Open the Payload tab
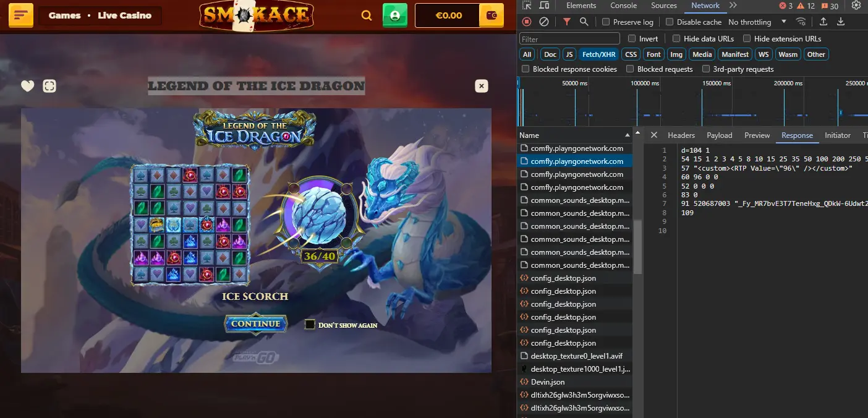The image size is (868, 418). (x=720, y=135)
